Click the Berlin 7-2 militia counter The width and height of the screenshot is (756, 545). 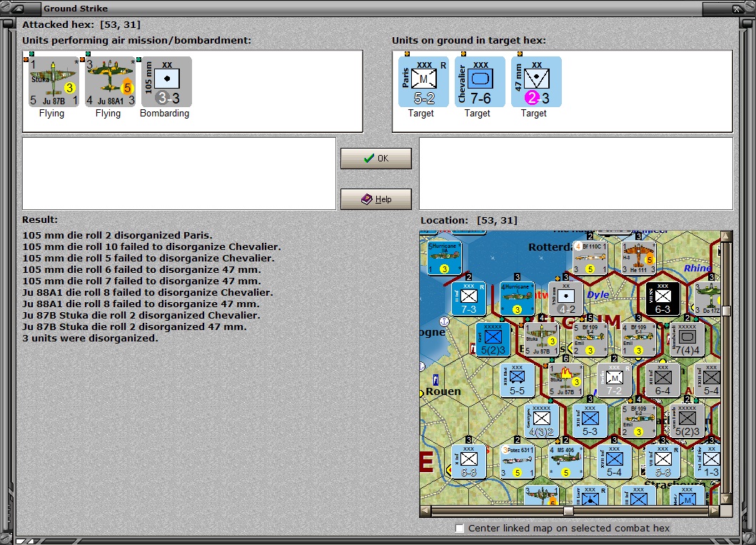pyautogui.click(x=614, y=379)
